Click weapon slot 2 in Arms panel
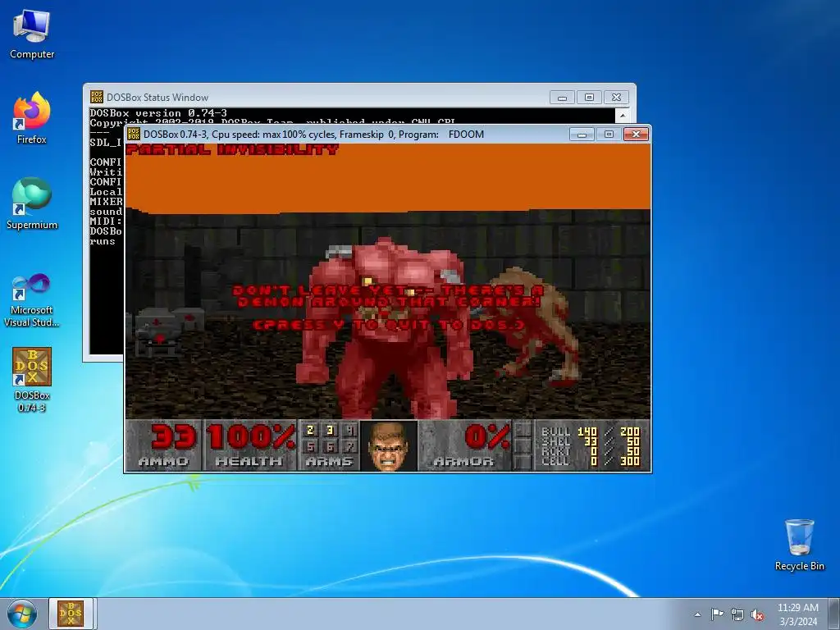 pyautogui.click(x=310, y=430)
